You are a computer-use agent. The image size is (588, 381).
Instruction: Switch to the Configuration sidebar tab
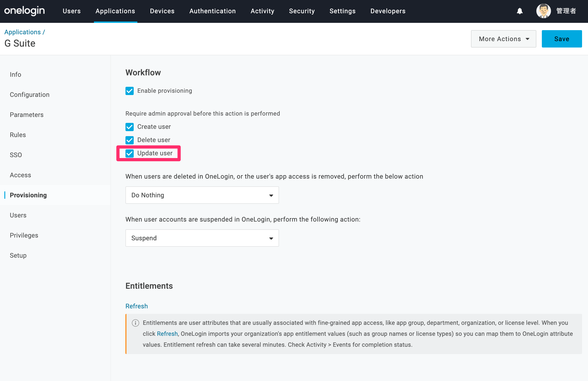tap(30, 95)
